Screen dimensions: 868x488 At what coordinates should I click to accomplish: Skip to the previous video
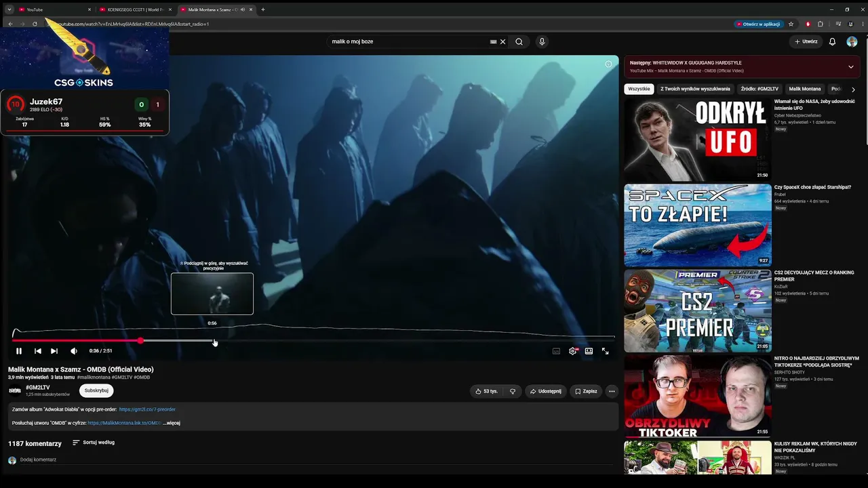(x=38, y=351)
